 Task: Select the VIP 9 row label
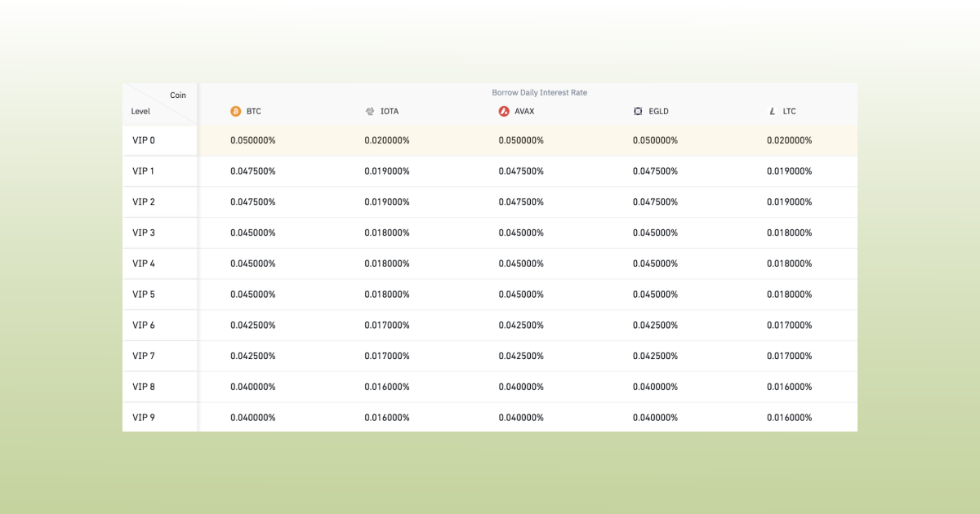pyautogui.click(x=144, y=417)
